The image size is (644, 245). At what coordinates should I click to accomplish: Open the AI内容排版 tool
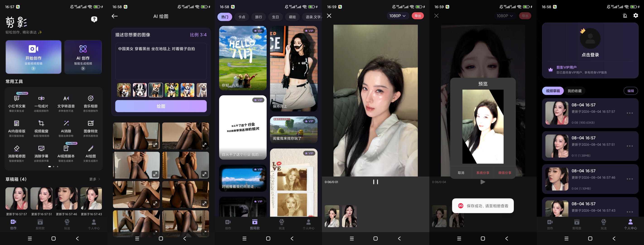point(17,129)
